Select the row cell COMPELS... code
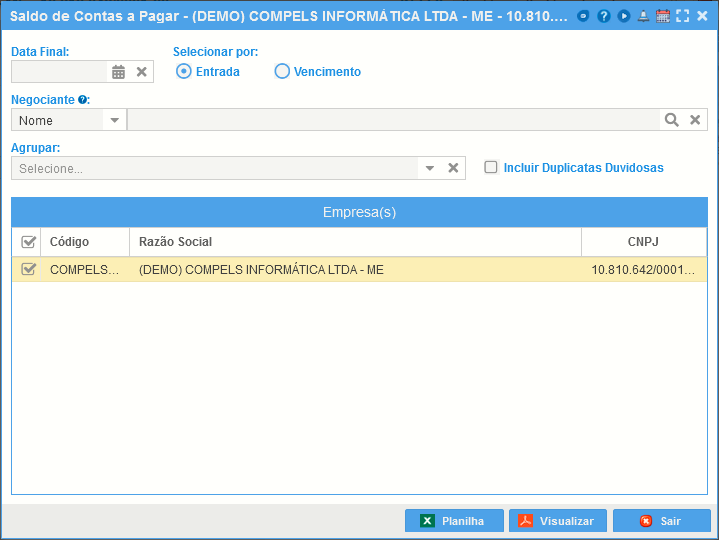The height and width of the screenshot is (540, 719). pyautogui.click(x=84, y=270)
